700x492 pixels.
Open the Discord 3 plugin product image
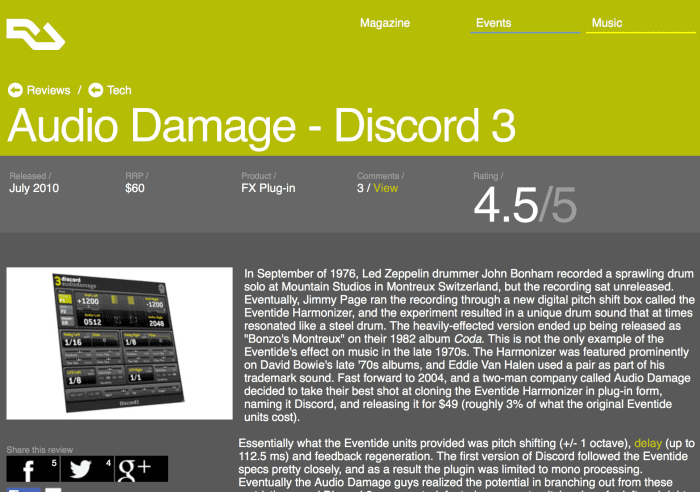pyautogui.click(x=120, y=343)
